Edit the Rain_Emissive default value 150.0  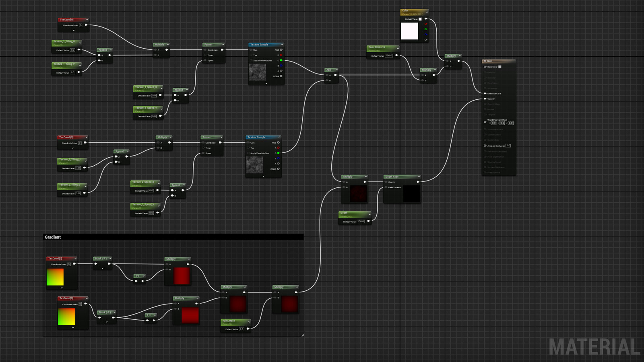coord(389,56)
